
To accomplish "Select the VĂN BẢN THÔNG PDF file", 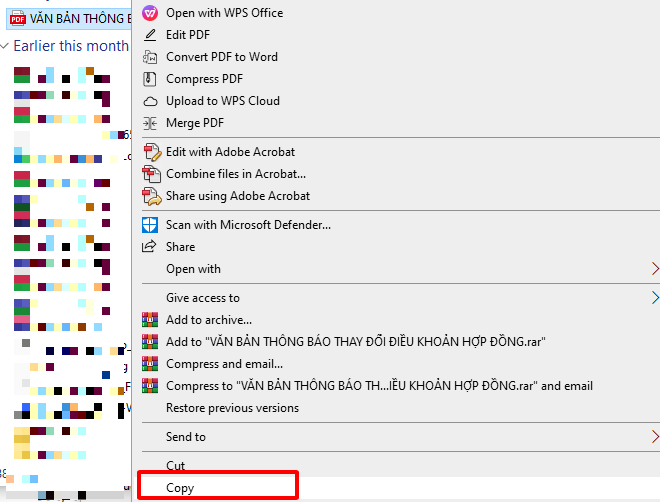I will [70, 18].
